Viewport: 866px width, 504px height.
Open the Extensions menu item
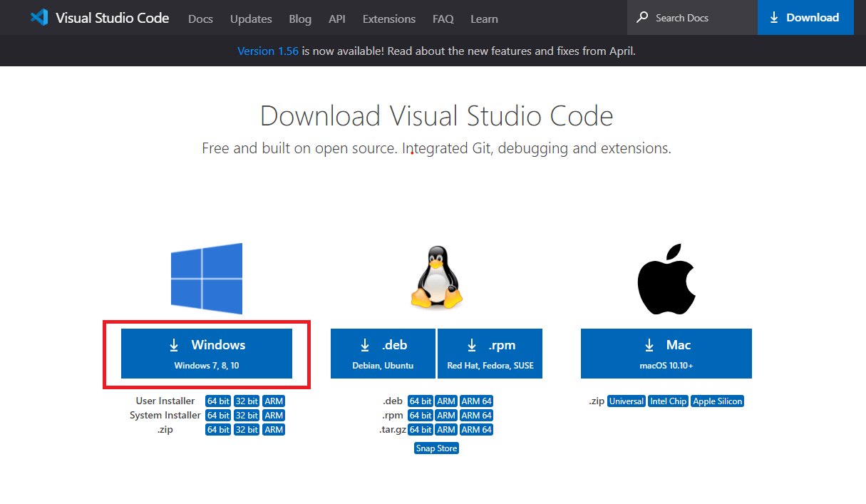(x=388, y=19)
